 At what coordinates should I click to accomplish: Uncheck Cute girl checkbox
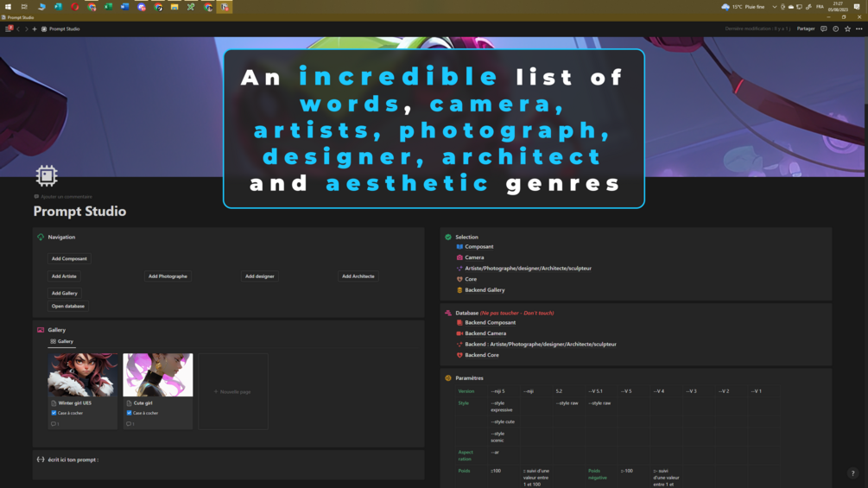tap(129, 413)
